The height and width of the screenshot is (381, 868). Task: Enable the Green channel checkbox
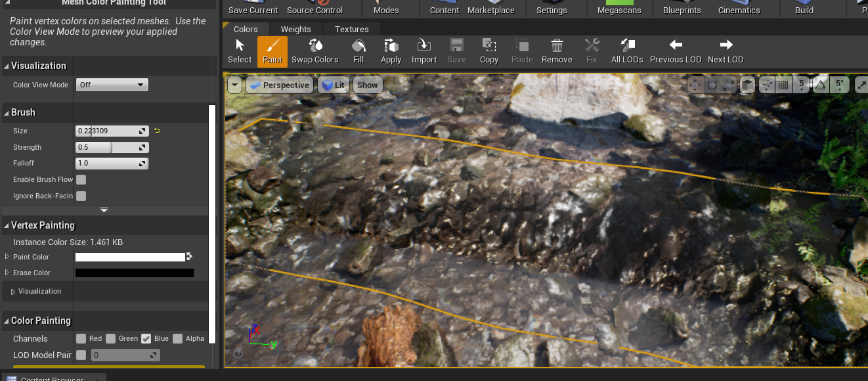tap(111, 338)
